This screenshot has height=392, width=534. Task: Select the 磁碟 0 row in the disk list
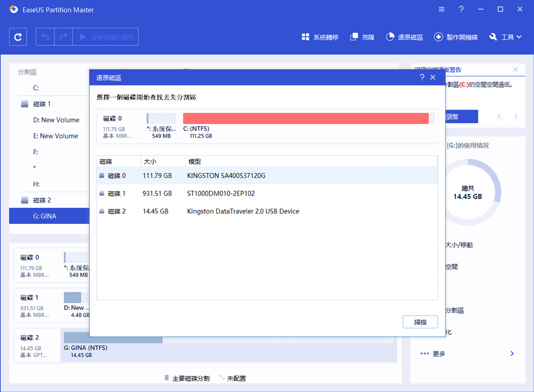coord(267,176)
